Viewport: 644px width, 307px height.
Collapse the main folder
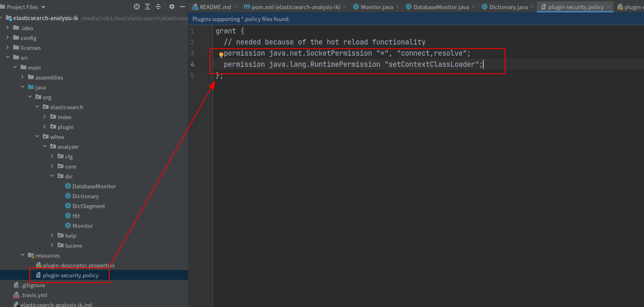pos(15,68)
